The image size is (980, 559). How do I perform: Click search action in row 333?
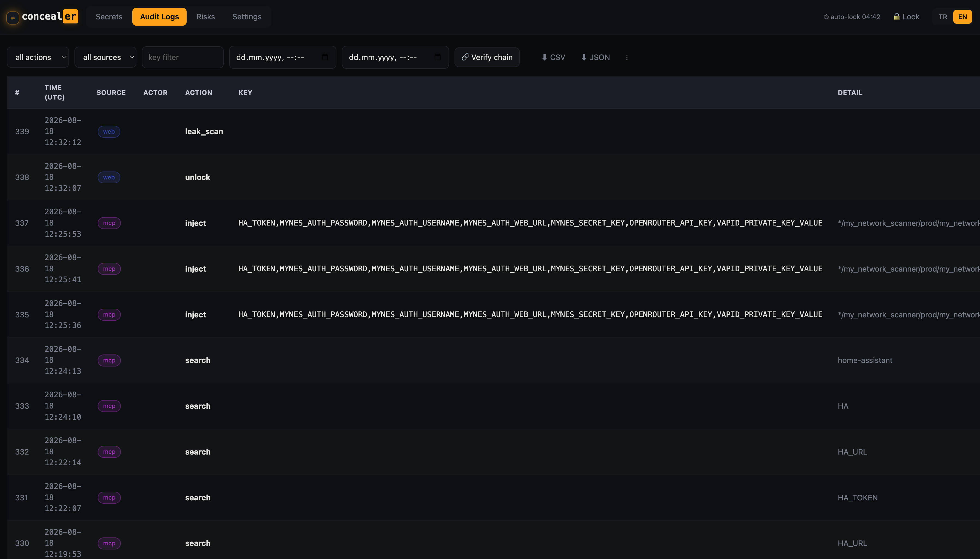[x=198, y=406]
